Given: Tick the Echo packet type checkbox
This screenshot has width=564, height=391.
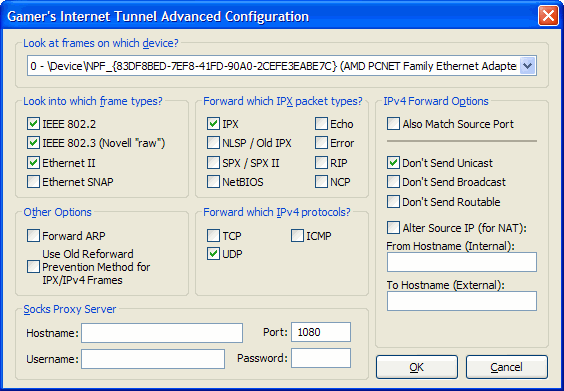Looking at the screenshot, I should coord(321,124).
